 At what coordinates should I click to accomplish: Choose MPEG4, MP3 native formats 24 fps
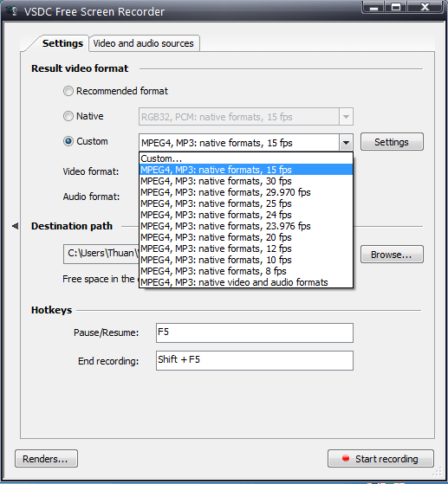coord(246,215)
